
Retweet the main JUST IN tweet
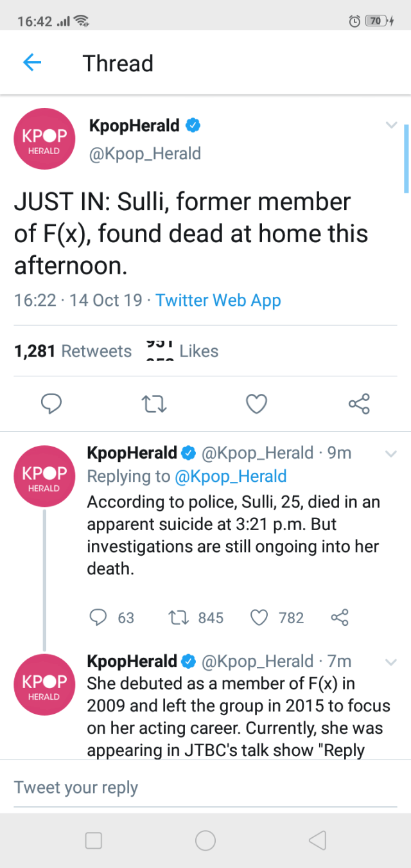click(154, 403)
